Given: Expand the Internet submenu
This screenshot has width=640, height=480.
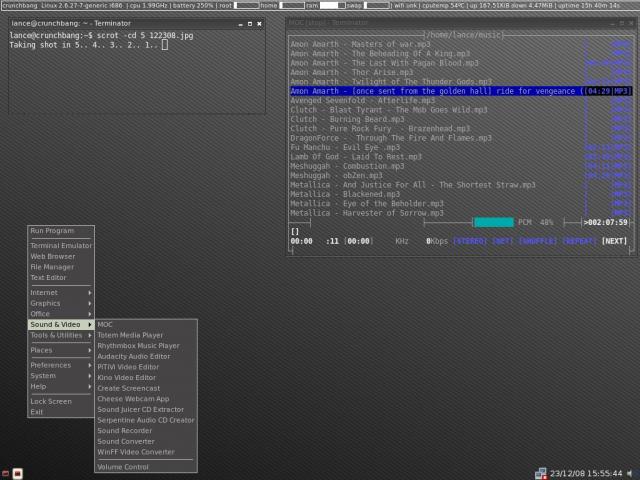Looking at the screenshot, I should coord(60,292).
